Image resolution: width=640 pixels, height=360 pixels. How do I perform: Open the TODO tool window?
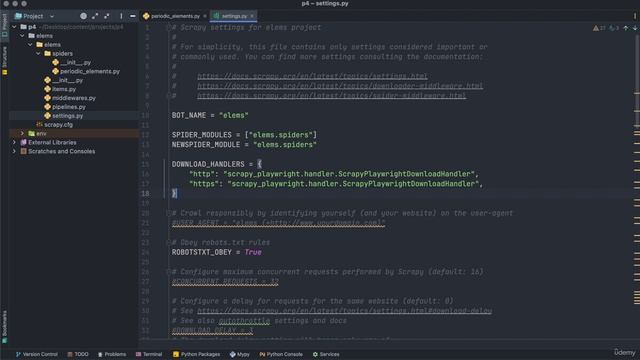(78, 354)
